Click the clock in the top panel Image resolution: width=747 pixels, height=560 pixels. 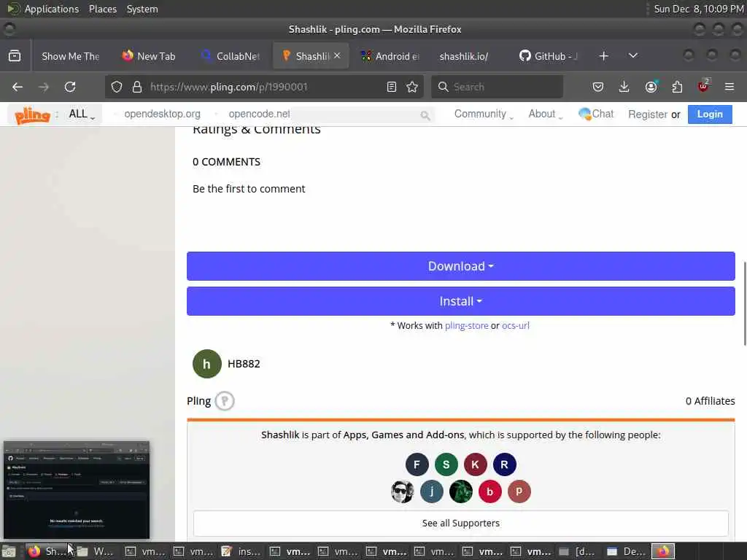coord(698,9)
